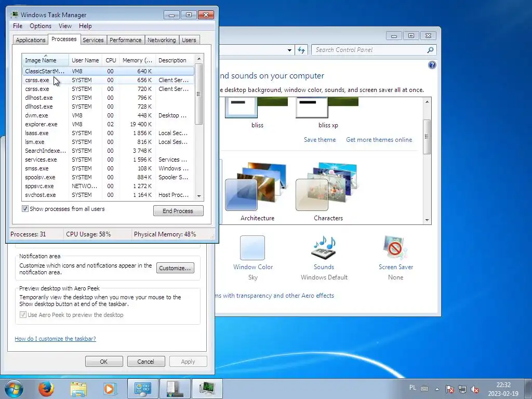Viewport: 532px width, 399px height.
Task: Click the taskbar clock showing 22:32
Action: click(x=503, y=389)
